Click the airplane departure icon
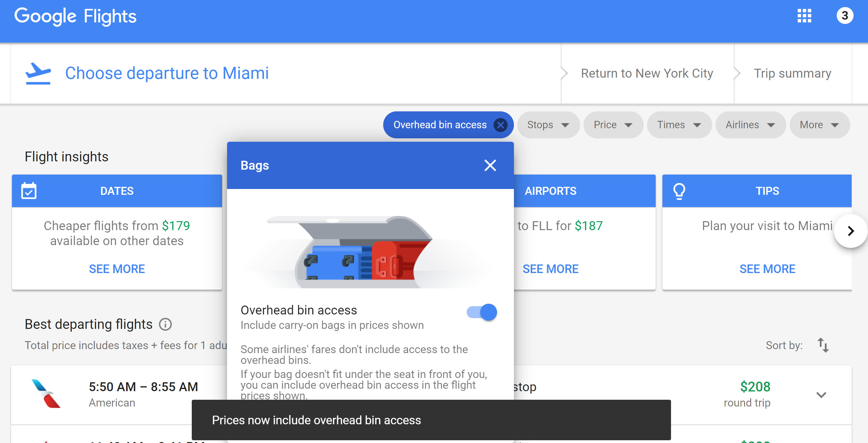This screenshot has width=868, height=443. (x=38, y=73)
